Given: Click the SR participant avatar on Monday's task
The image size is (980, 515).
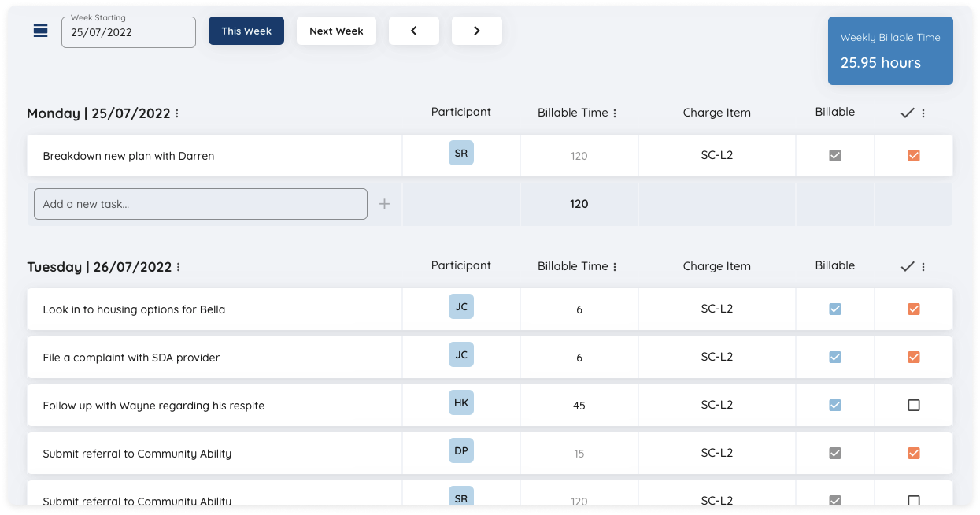Looking at the screenshot, I should click(x=460, y=153).
